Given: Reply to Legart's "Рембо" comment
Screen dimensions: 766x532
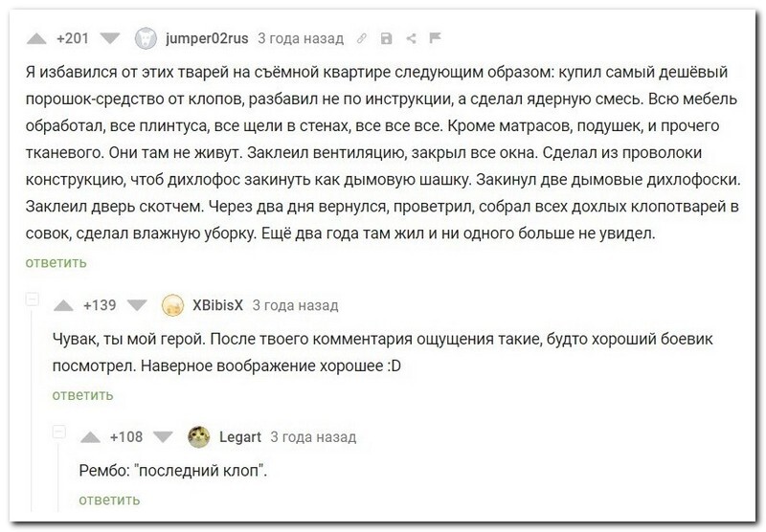Looking at the screenshot, I should tap(109, 499).
